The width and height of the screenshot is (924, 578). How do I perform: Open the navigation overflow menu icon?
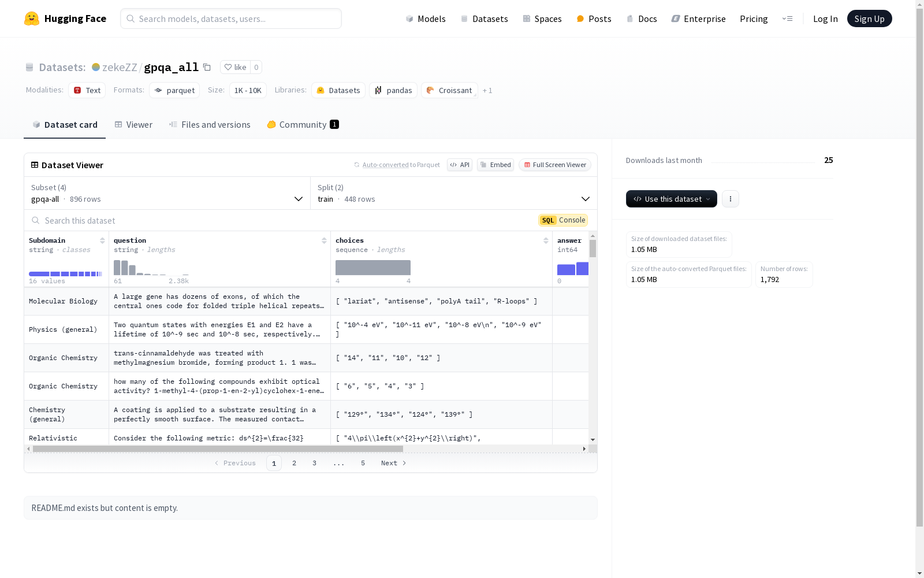[x=787, y=18]
